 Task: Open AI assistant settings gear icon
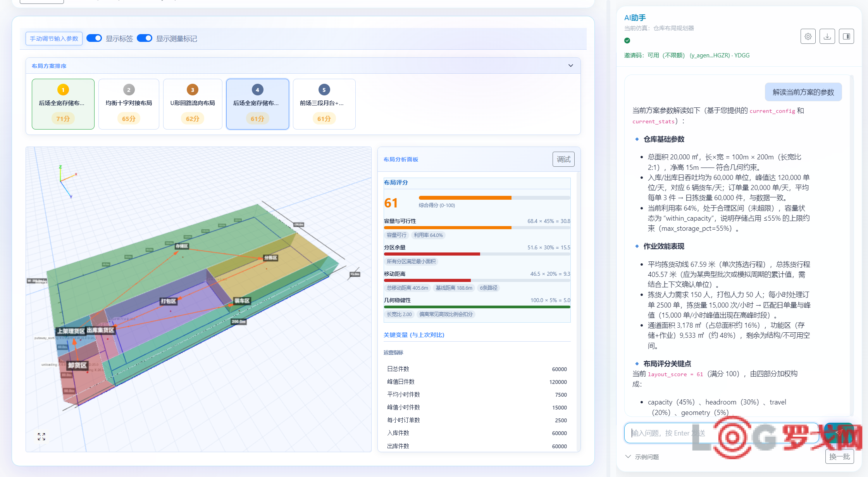[x=808, y=36]
